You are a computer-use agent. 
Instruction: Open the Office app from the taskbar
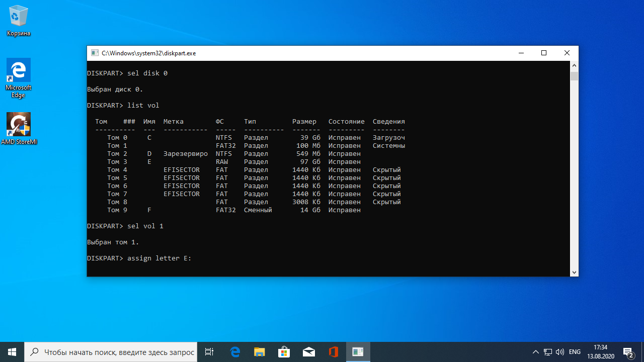click(333, 352)
